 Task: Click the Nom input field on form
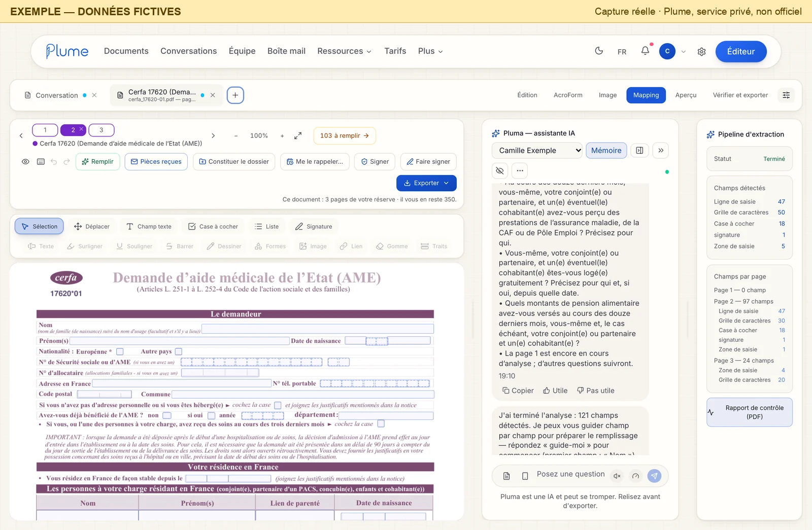point(318,329)
